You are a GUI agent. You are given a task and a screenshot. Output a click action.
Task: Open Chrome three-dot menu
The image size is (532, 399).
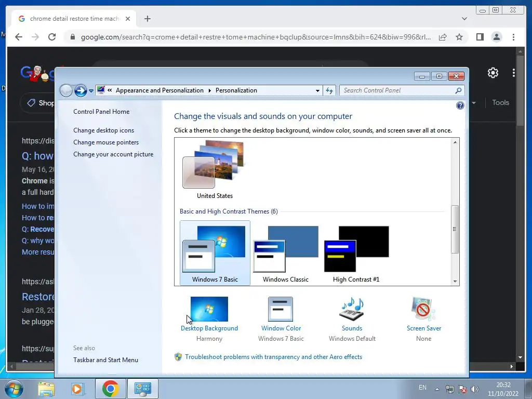point(513,37)
